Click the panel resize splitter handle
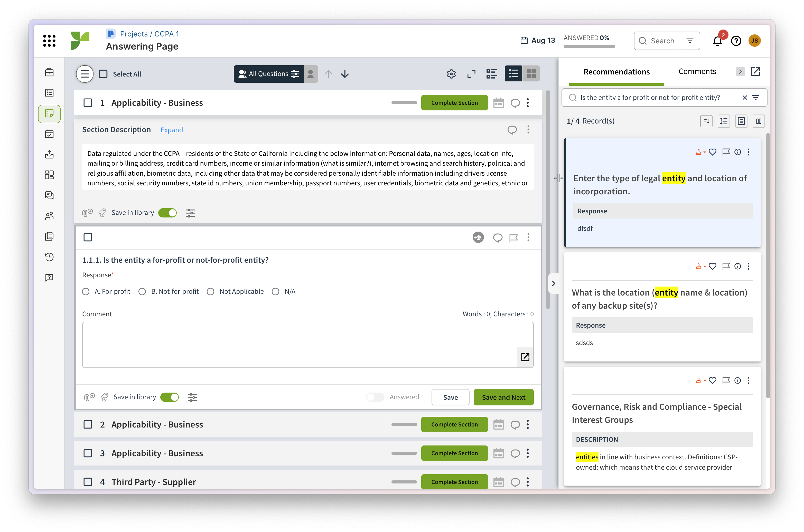Viewport: 804px width, 532px height. click(x=558, y=178)
